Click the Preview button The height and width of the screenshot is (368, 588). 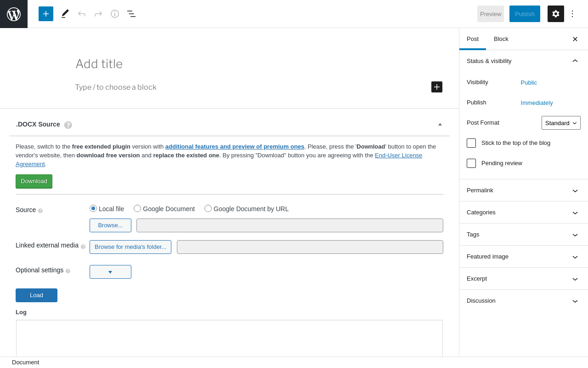491,14
